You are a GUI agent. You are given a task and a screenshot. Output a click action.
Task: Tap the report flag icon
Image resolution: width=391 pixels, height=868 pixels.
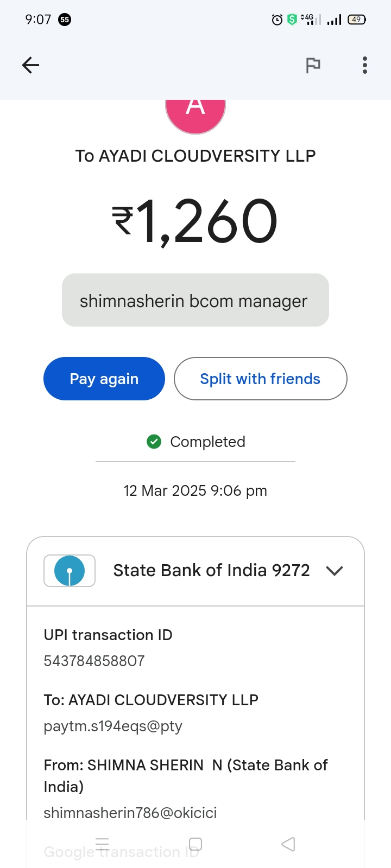tap(313, 66)
